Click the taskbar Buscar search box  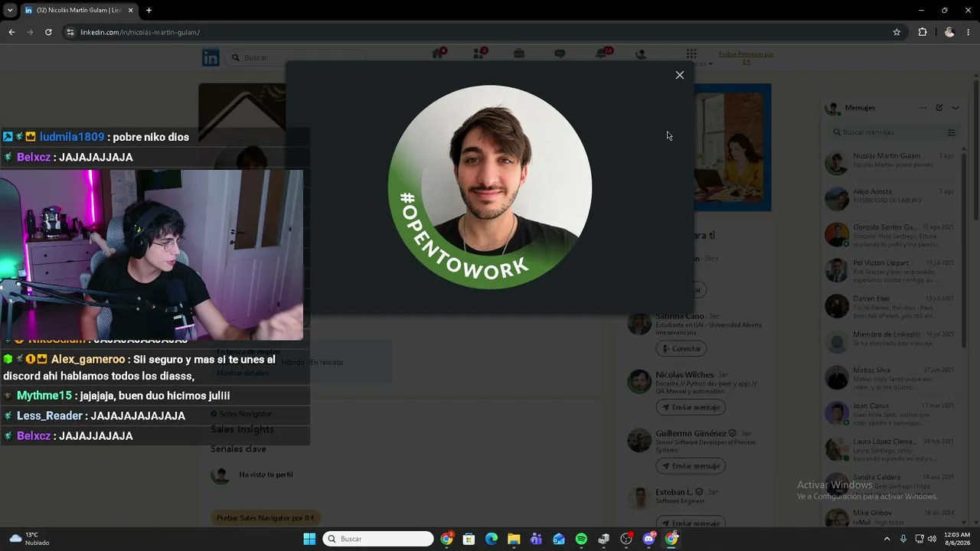pos(378,539)
